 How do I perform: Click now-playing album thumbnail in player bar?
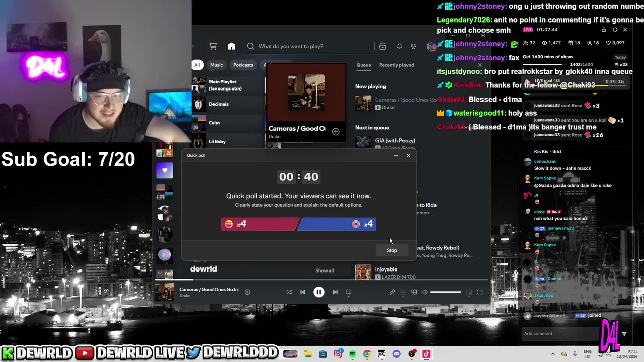(165, 292)
